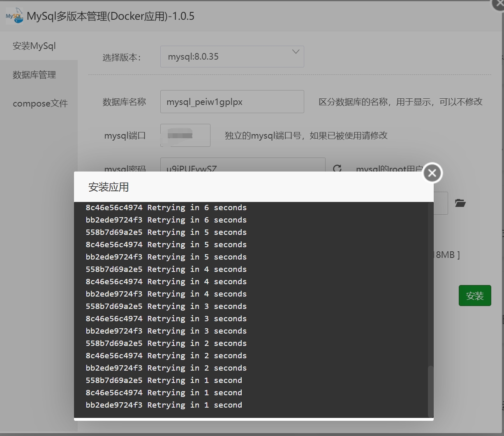The width and height of the screenshot is (504, 436).
Task: Click the 安装应用 dialog title
Action: point(109,187)
